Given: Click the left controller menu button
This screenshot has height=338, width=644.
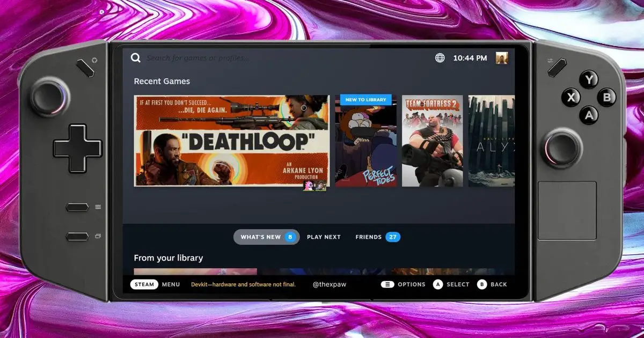Looking at the screenshot, I should (x=77, y=207).
